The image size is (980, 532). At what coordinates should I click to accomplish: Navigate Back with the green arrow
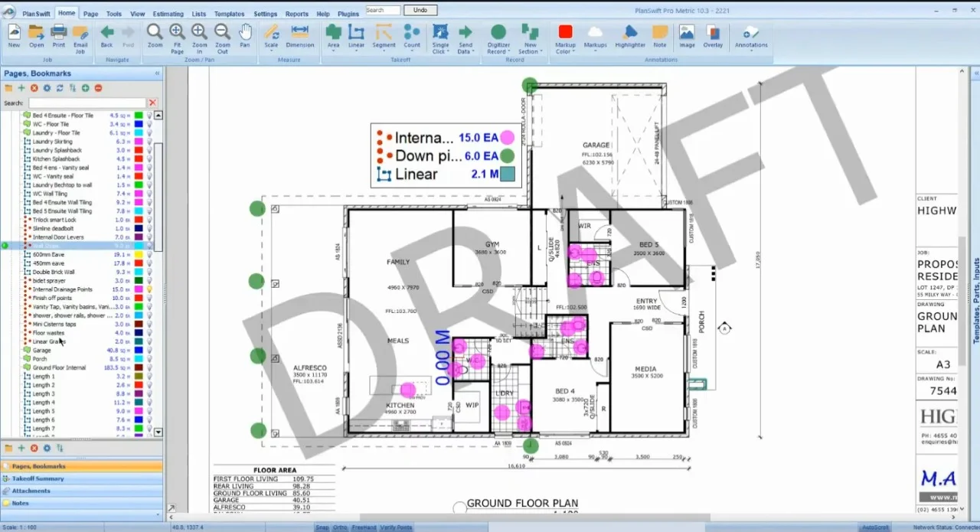pos(107,36)
